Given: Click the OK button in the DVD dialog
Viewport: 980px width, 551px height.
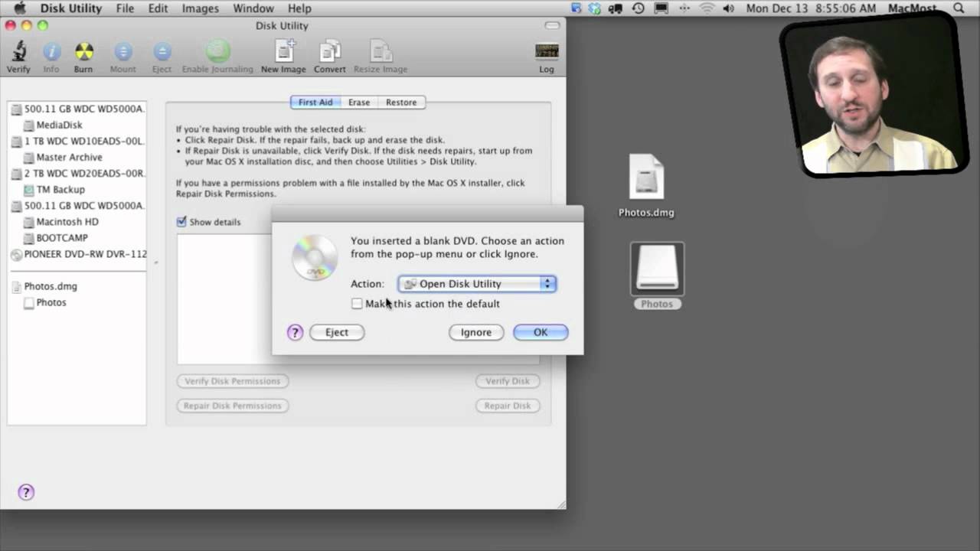Looking at the screenshot, I should coord(541,332).
